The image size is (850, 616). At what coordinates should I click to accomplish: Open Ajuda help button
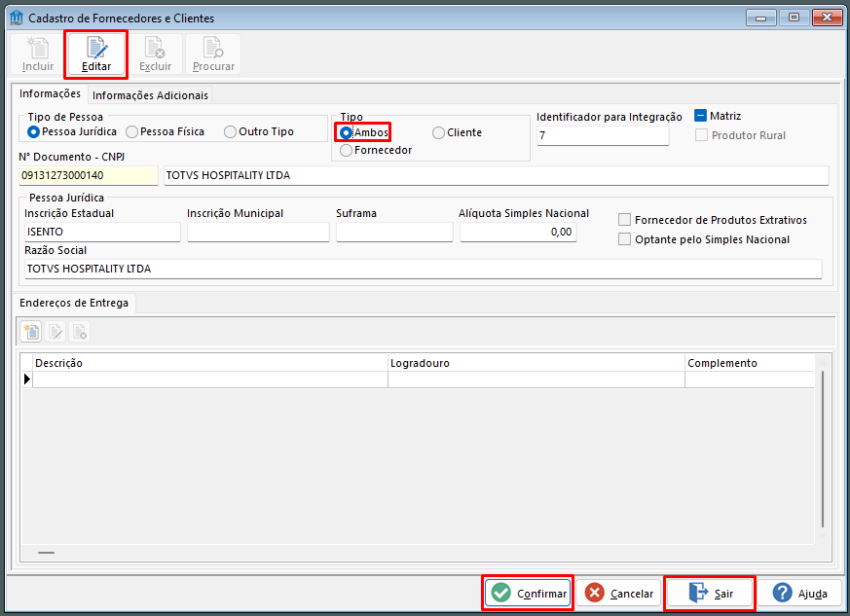[x=800, y=594]
